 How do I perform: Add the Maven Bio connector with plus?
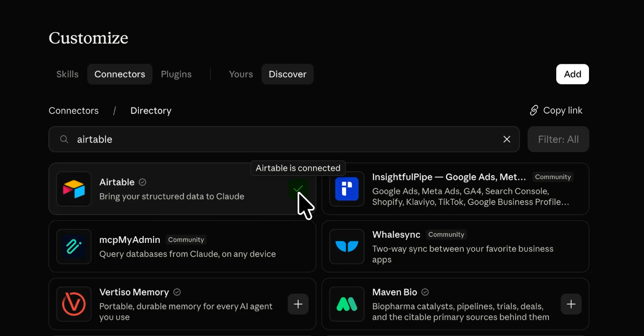(x=571, y=304)
